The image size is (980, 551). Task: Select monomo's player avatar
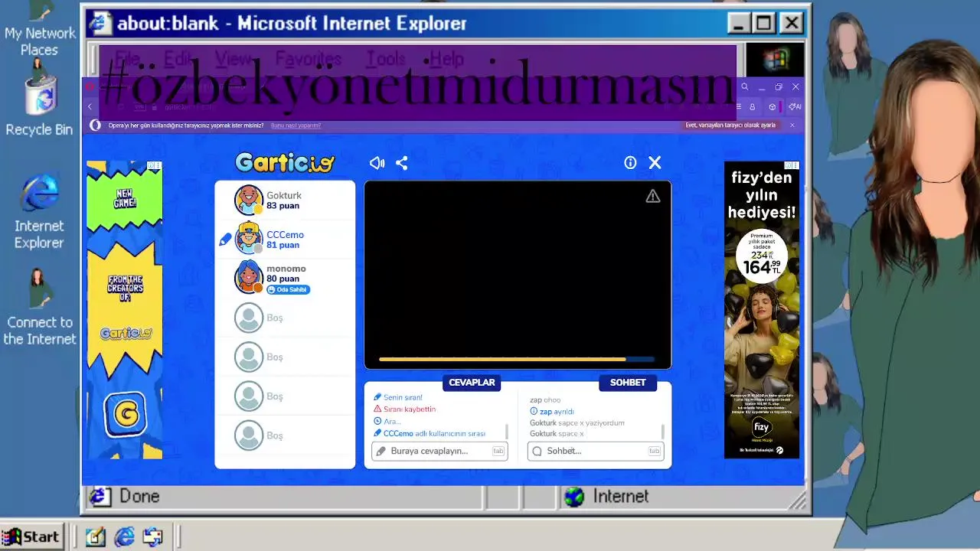point(249,277)
